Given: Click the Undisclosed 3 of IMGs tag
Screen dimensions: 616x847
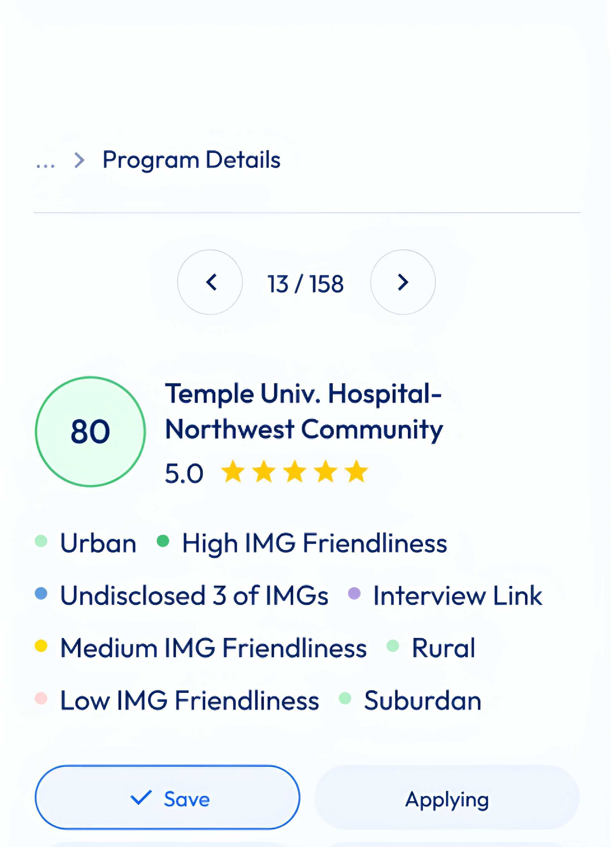Looking at the screenshot, I should [x=194, y=596].
